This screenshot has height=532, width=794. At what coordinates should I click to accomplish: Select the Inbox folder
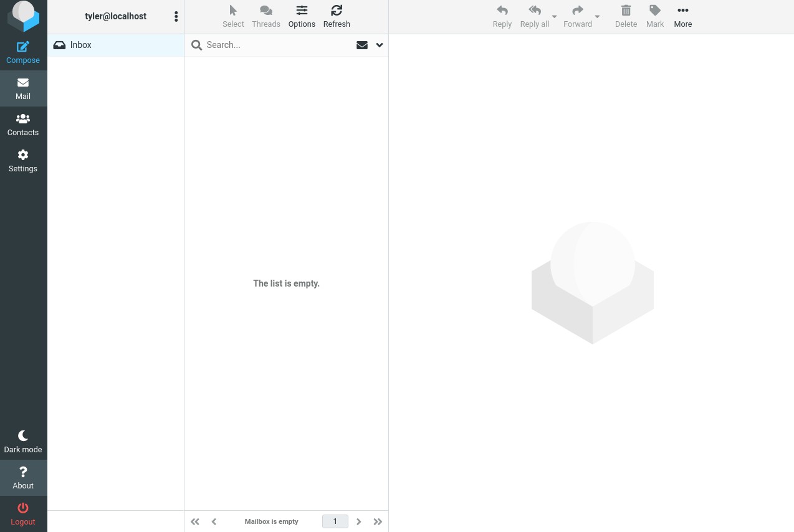pos(81,45)
